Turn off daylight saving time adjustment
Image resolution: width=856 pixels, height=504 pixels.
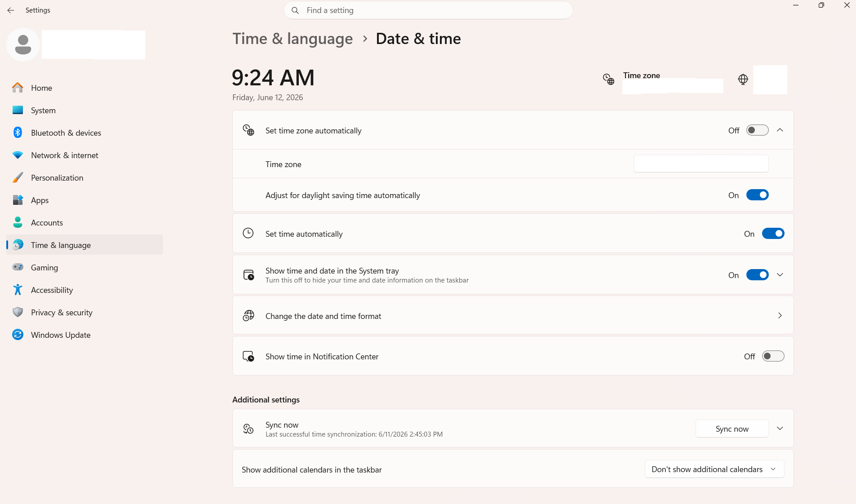[x=757, y=195]
